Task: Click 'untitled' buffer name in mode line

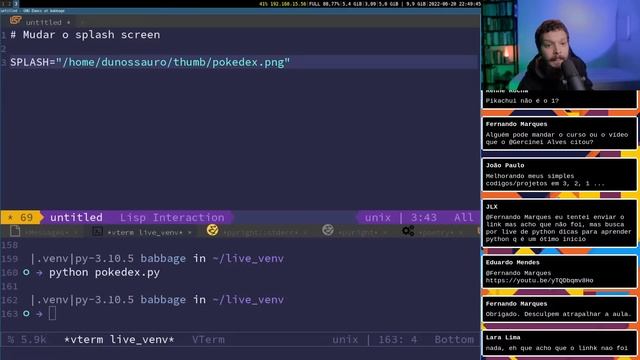Action: [x=76, y=217]
